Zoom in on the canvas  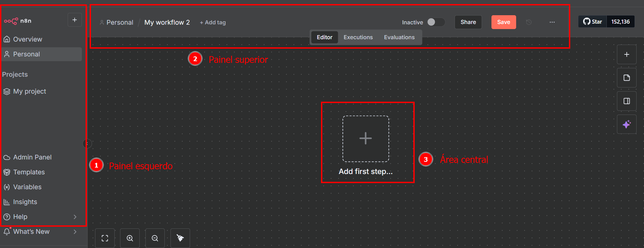click(x=130, y=238)
